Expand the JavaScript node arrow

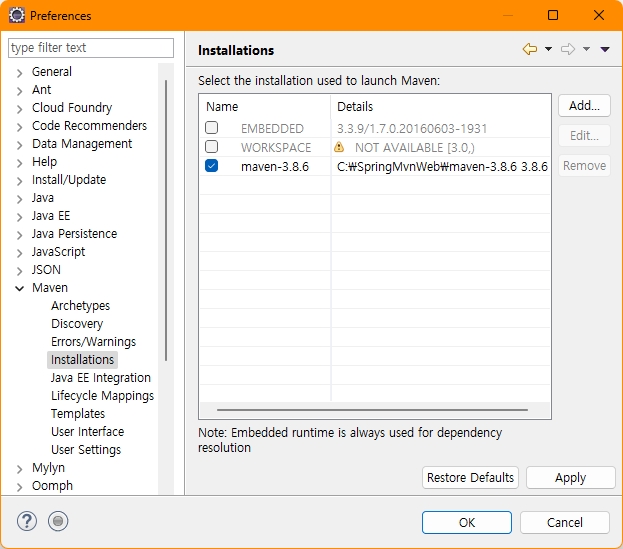point(19,253)
